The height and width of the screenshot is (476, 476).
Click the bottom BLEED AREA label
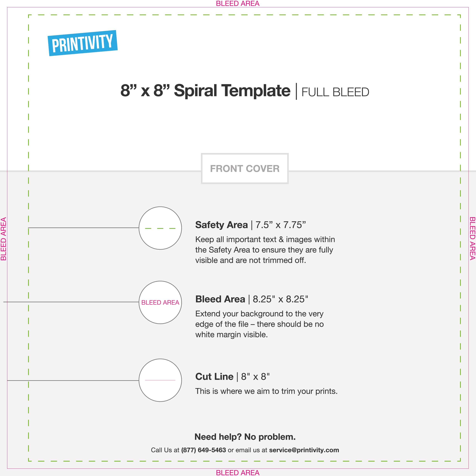(238, 473)
